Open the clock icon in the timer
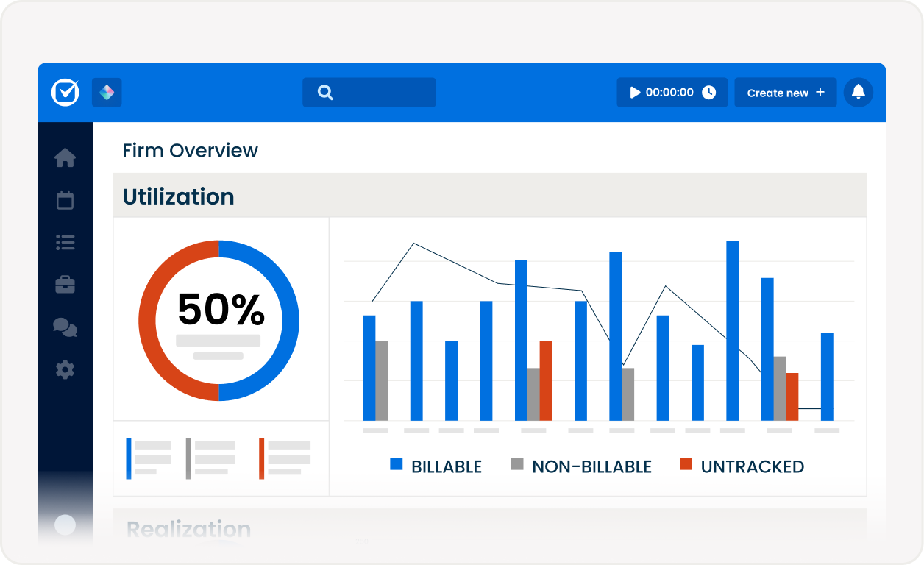924x565 pixels. (709, 92)
